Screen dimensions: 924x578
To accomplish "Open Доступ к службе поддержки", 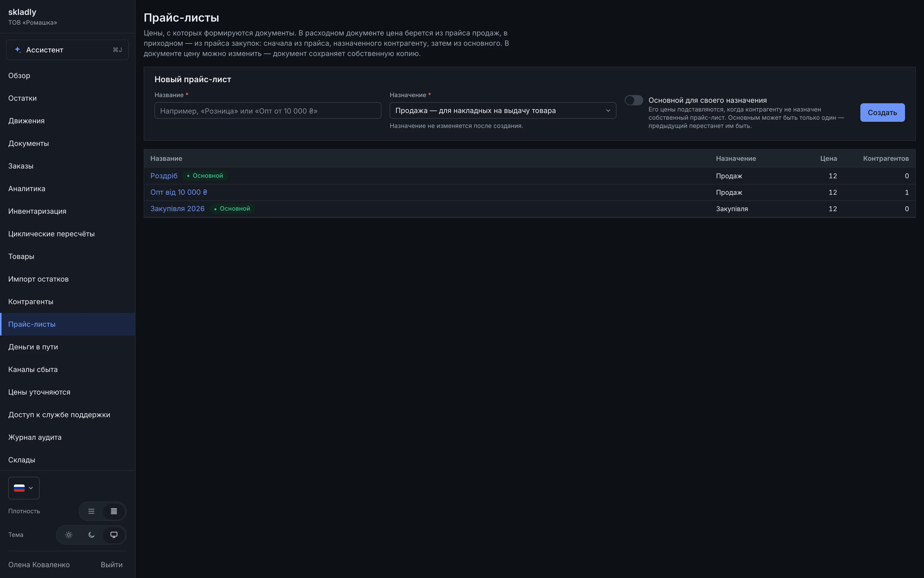I will pos(68,414).
